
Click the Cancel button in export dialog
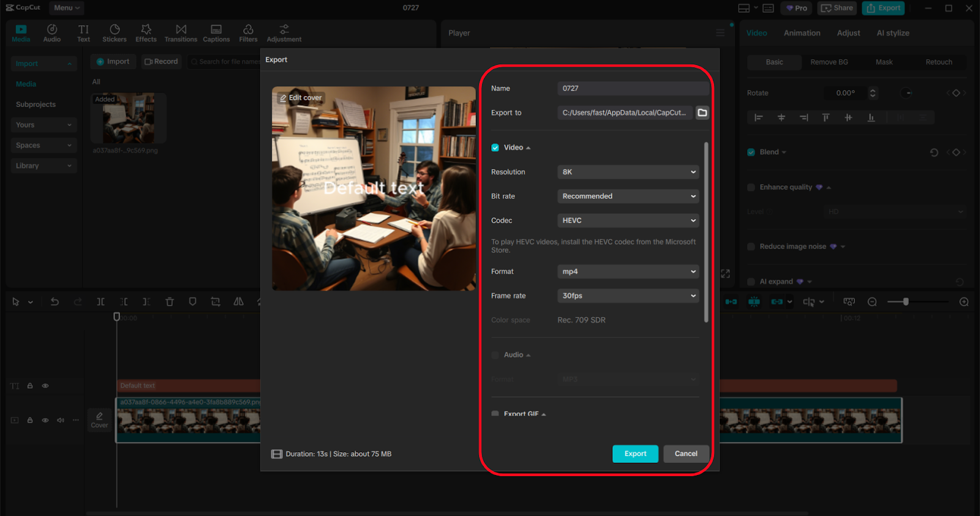point(686,454)
